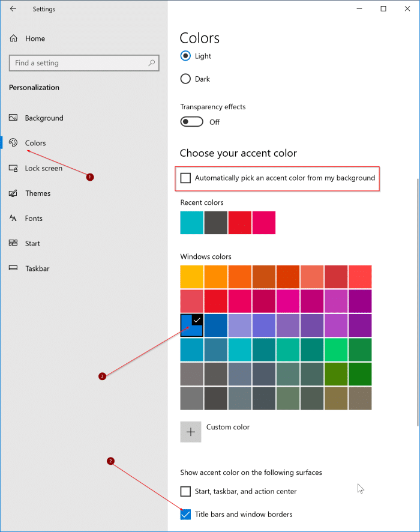Maximize the Settings window

pyautogui.click(x=383, y=9)
